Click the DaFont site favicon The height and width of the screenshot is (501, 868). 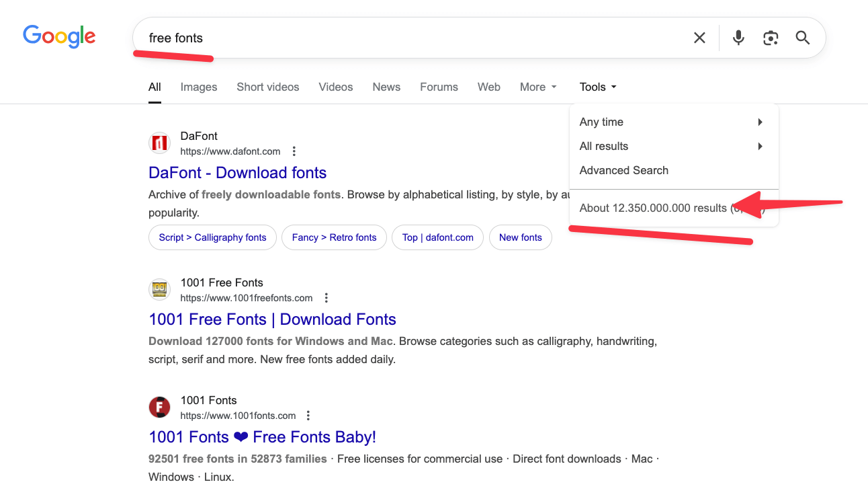(159, 143)
